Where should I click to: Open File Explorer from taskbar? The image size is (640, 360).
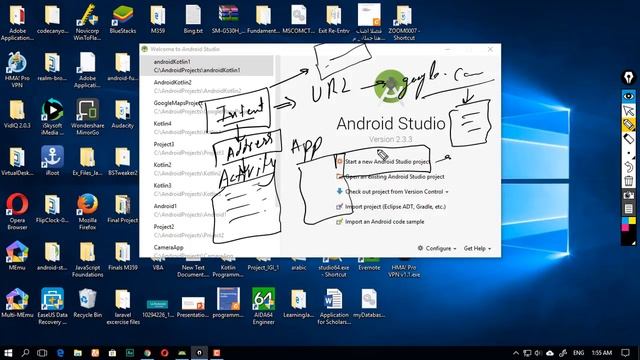78,353
